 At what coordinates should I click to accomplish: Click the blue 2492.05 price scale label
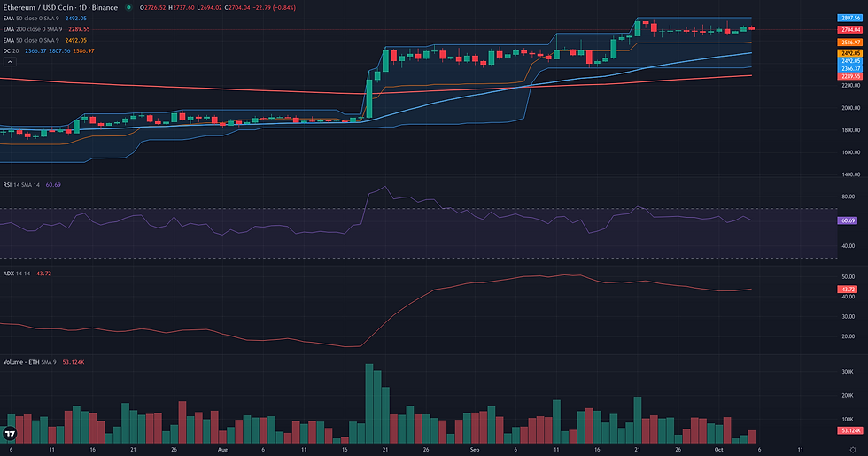pos(849,61)
